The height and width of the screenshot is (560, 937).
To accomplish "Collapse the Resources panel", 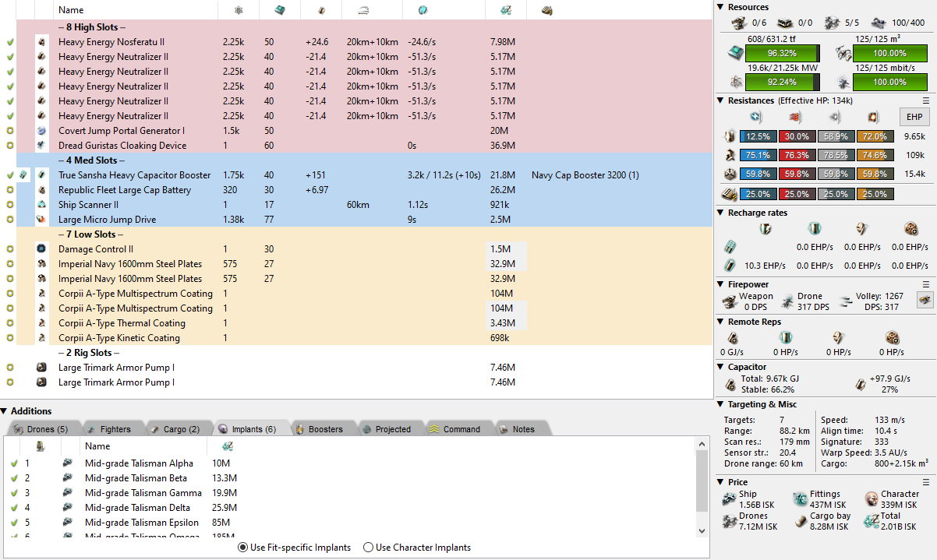I will point(720,7).
